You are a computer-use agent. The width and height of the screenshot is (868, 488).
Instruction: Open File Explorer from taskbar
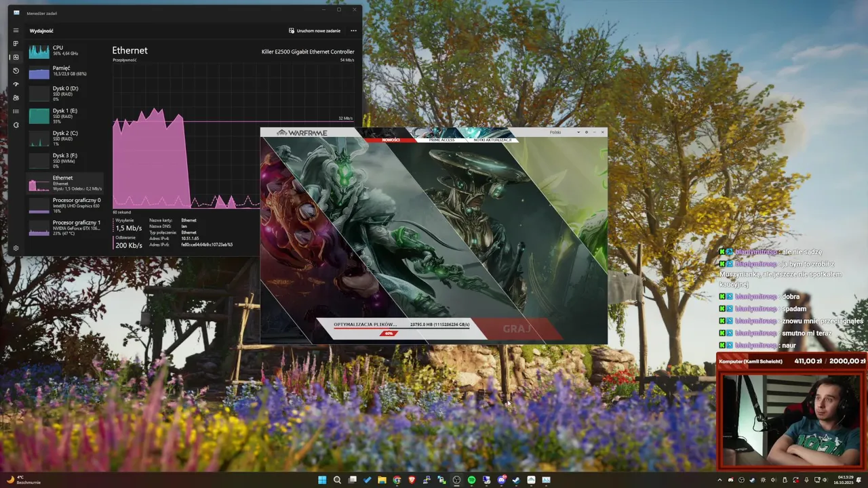pos(382,480)
